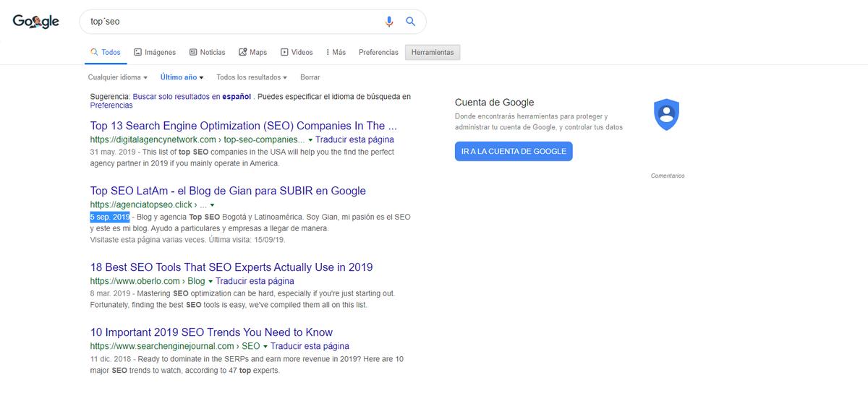Viewport: 868px width, 393px height.
Task: Toggle the Herramientas button
Action: (x=433, y=52)
